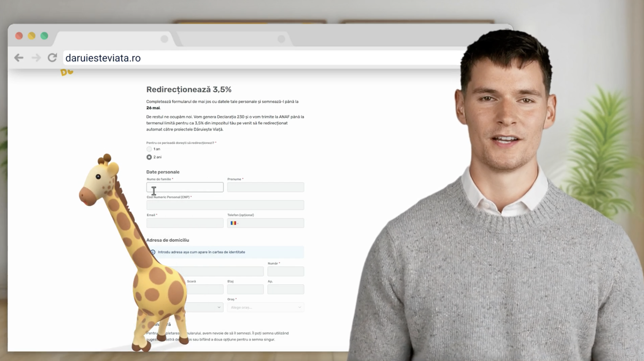Image resolution: width=644 pixels, height=361 pixels.
Task: Click the yellow minimize window button
Action: click(32, 36)
